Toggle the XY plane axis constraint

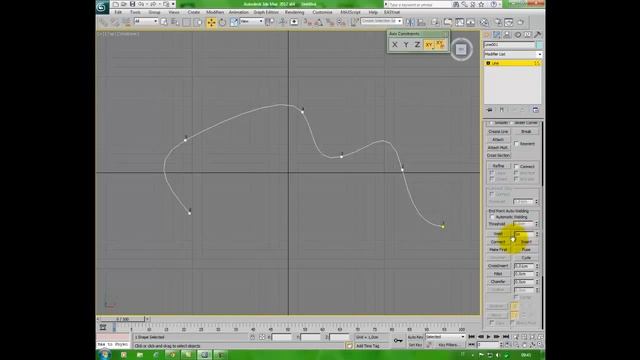pos(429,45)
